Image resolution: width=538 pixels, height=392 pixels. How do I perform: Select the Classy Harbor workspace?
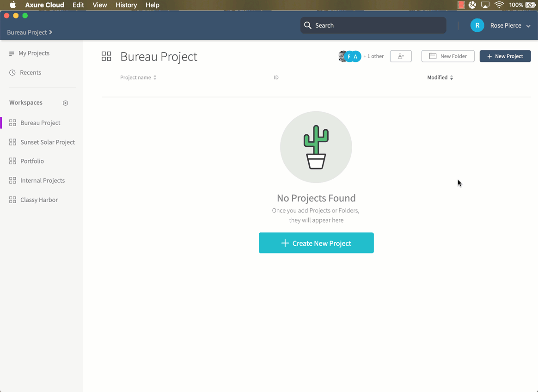(x=39, y=200)
